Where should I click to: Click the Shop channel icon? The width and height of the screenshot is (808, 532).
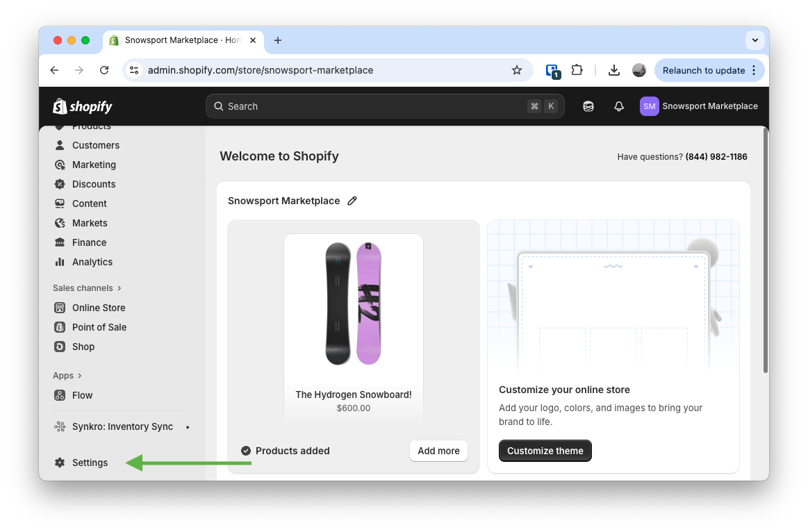60,347
